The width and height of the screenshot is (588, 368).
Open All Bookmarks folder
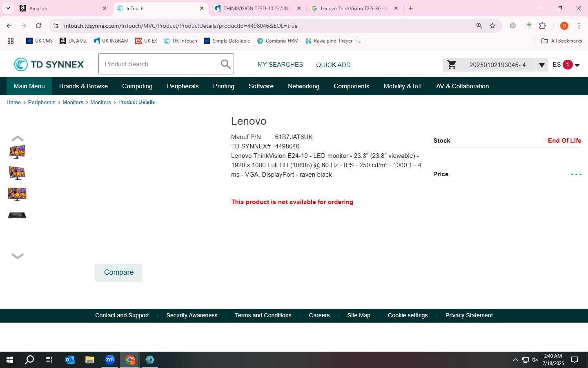[561, 41]
